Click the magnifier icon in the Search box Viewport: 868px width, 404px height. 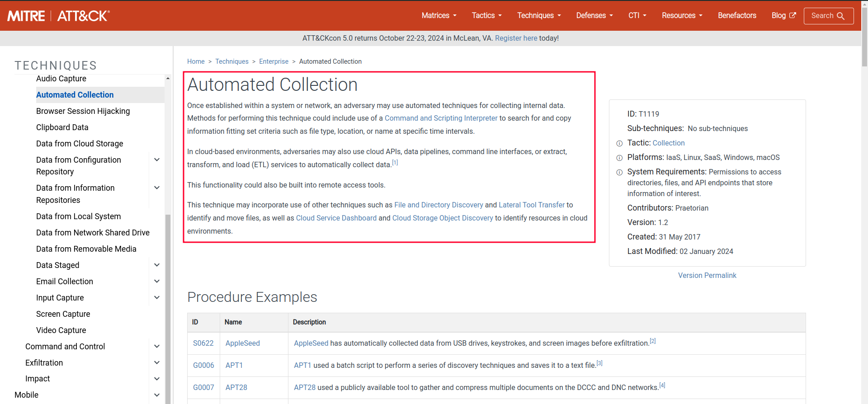pyautogui.click(x=841, y=16)
